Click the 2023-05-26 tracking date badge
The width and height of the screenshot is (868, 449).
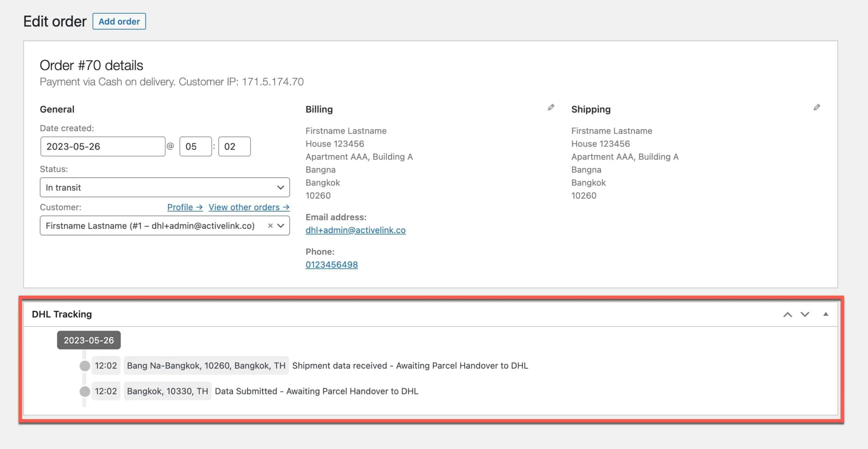tap(89, 340)
